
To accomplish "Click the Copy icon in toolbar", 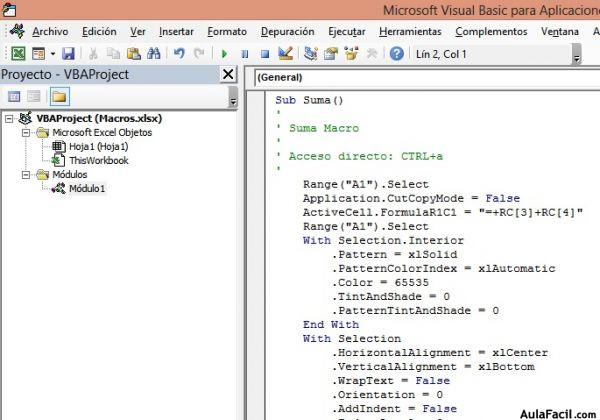I will tap(113, 54).
